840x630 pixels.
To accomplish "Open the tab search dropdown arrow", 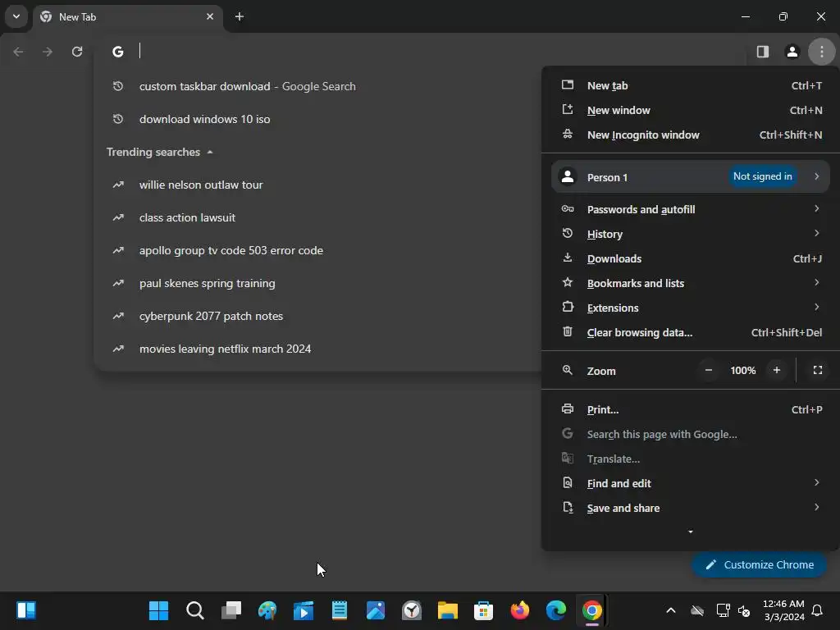I will (x=16, y=16).
